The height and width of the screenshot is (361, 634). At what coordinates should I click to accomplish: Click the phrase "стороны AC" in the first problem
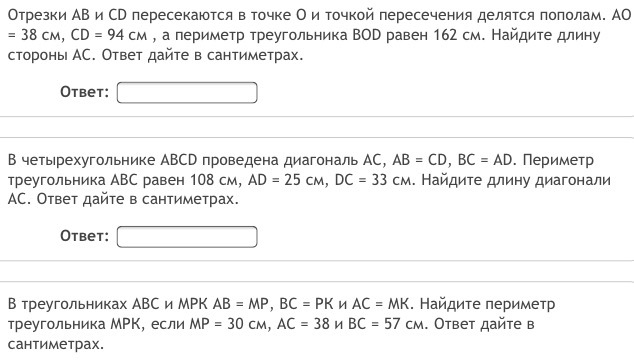click(x=51, y=55)
